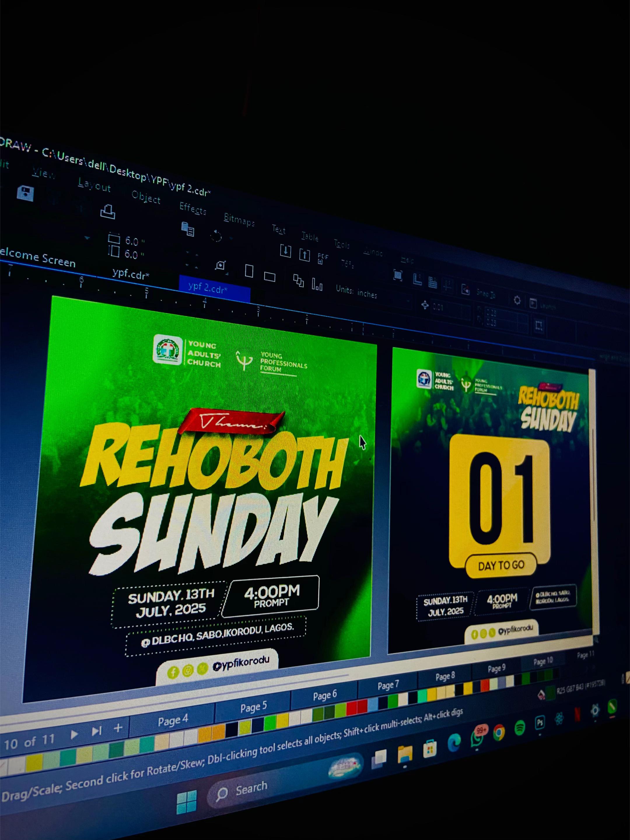Open File Explorer from the taskbar
The height and width of the screenshot is (840, 630).
[405, 755]
